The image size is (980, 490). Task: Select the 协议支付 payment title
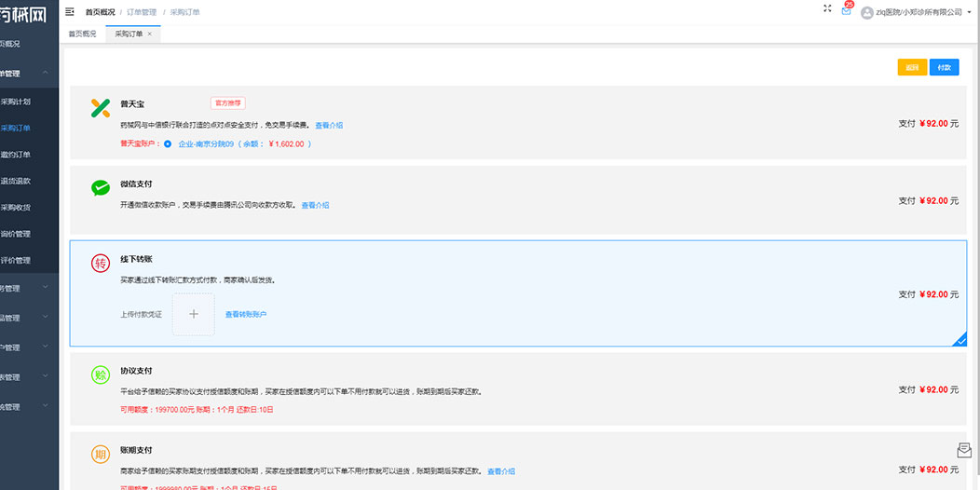[x=136, y=371]
